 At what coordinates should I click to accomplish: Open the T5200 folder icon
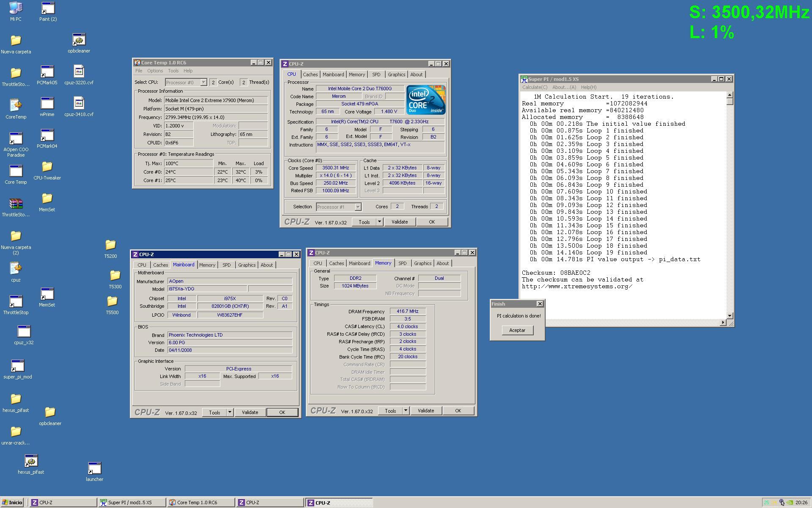[x=110, y=246]
